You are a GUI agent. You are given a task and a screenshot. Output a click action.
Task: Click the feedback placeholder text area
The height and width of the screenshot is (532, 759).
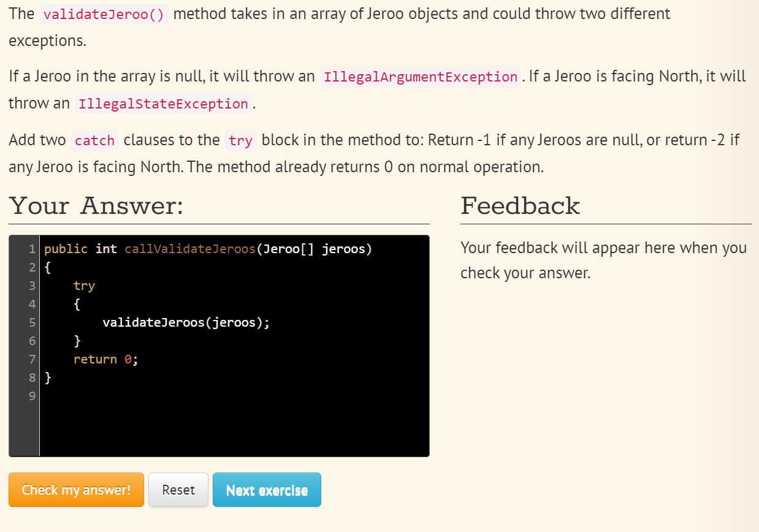[603, 260]
